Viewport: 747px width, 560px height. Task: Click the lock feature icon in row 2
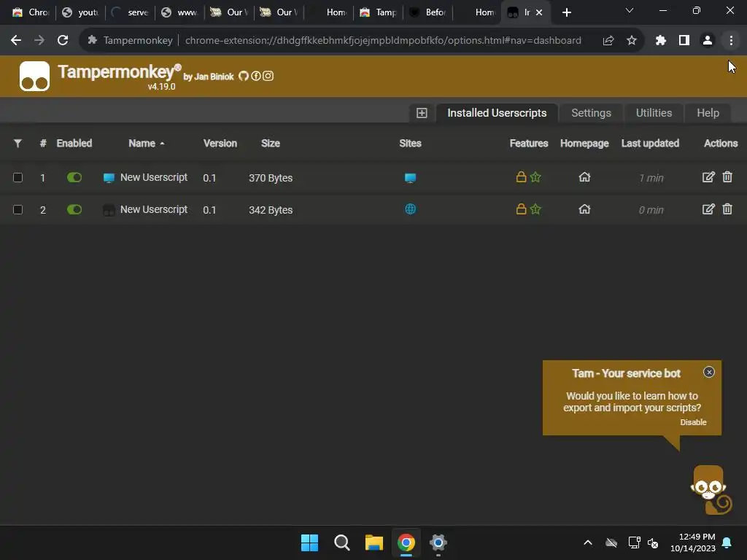click(521, 209)
